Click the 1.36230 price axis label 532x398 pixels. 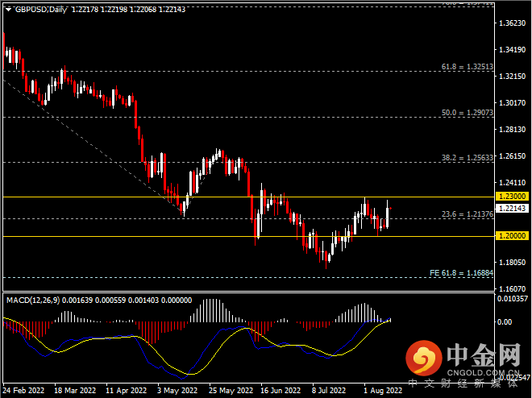pos(512,23)
